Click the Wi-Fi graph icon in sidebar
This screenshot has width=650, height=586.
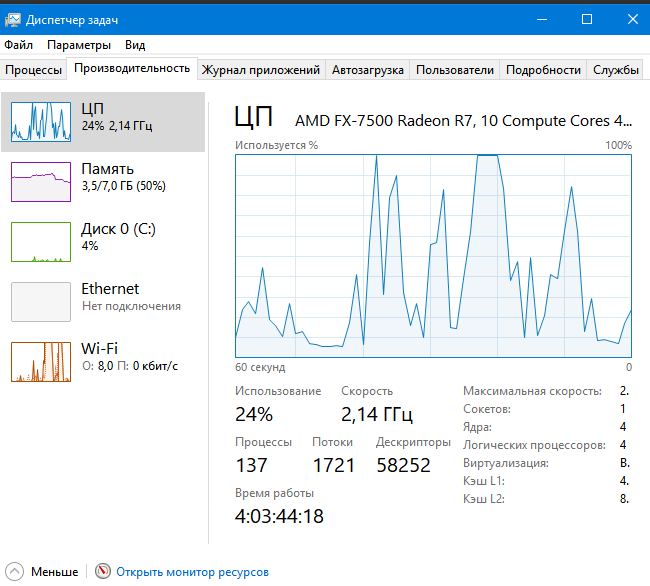tap(41, 361)
